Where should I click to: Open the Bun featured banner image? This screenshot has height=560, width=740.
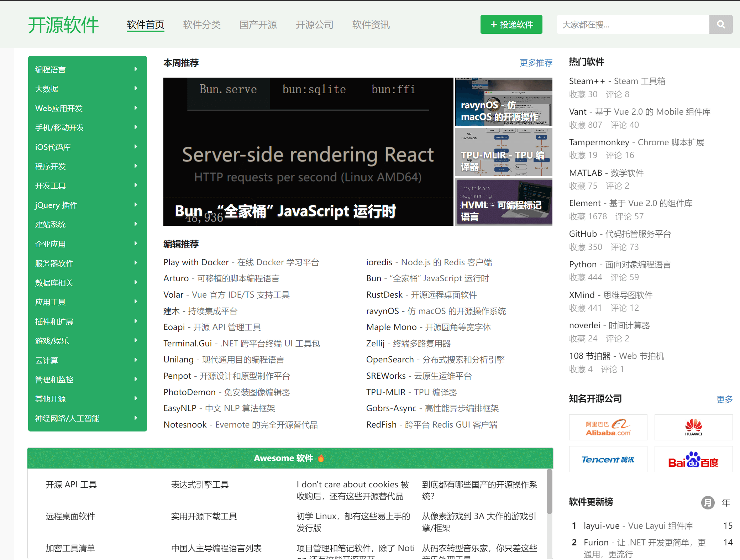click(308, 152)
